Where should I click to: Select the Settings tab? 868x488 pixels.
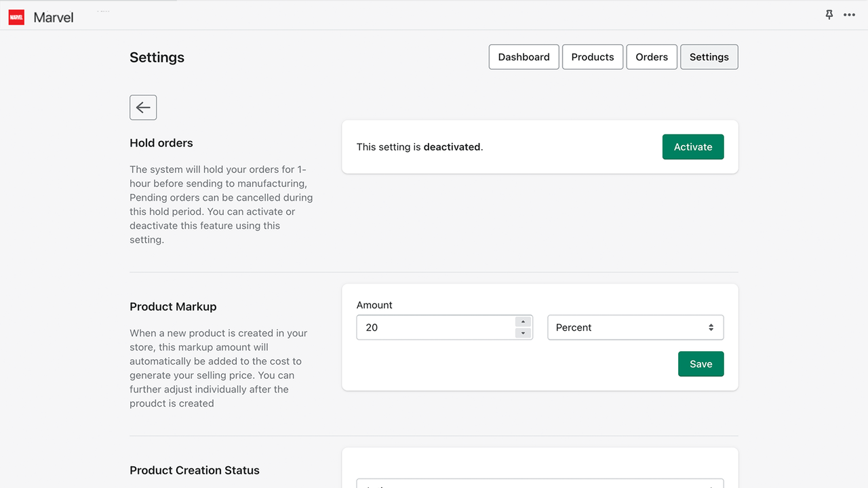pos(709,57)
